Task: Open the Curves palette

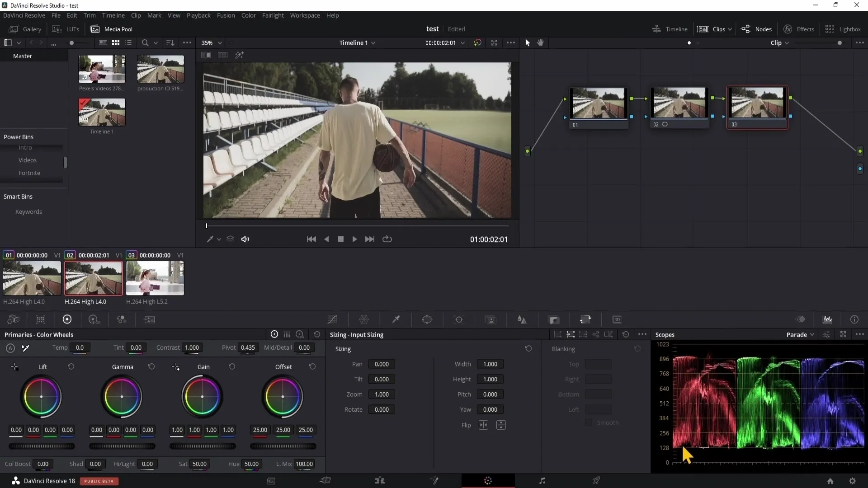Action: 332,320
